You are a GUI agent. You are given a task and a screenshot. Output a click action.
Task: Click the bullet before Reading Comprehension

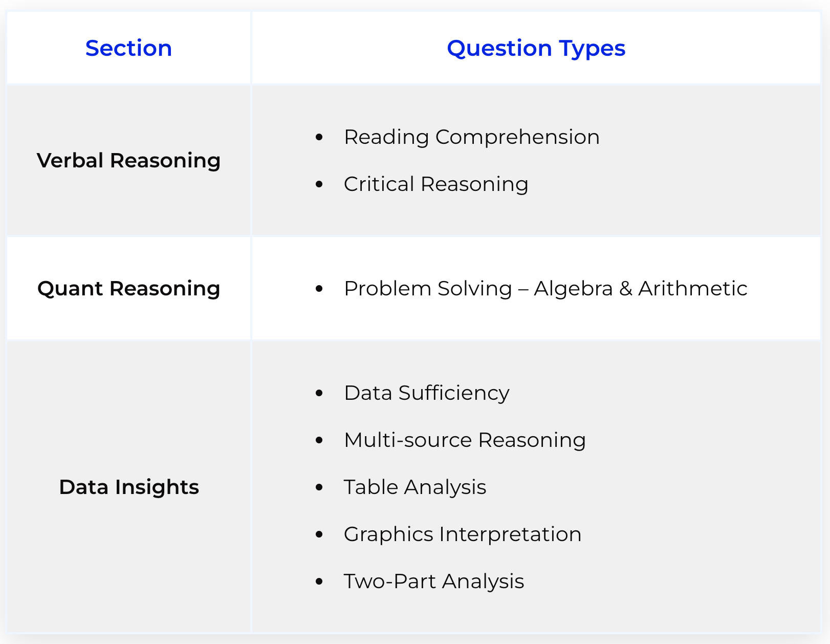(x=319, y=137)
